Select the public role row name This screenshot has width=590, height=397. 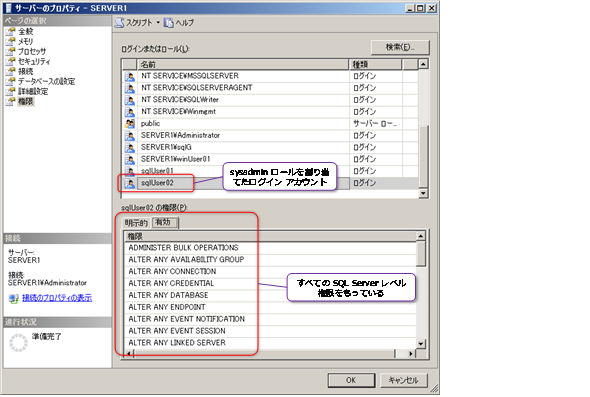tap(150, 123)
